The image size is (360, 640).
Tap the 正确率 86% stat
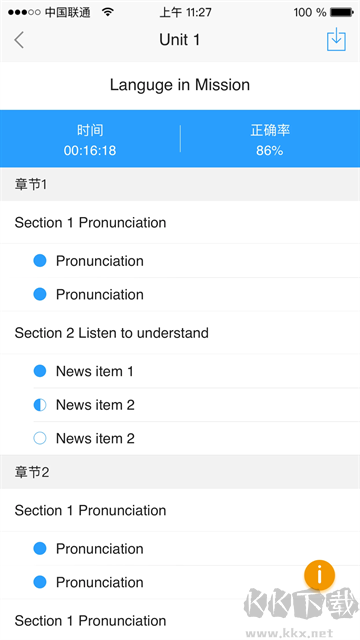point(270,140)
